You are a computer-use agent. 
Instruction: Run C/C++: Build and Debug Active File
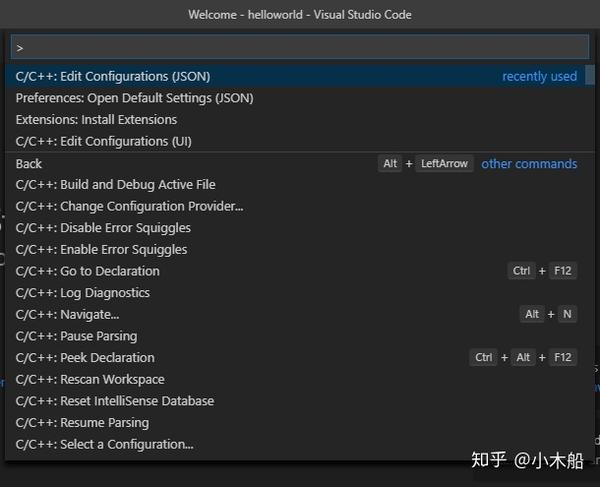[295, 184]
